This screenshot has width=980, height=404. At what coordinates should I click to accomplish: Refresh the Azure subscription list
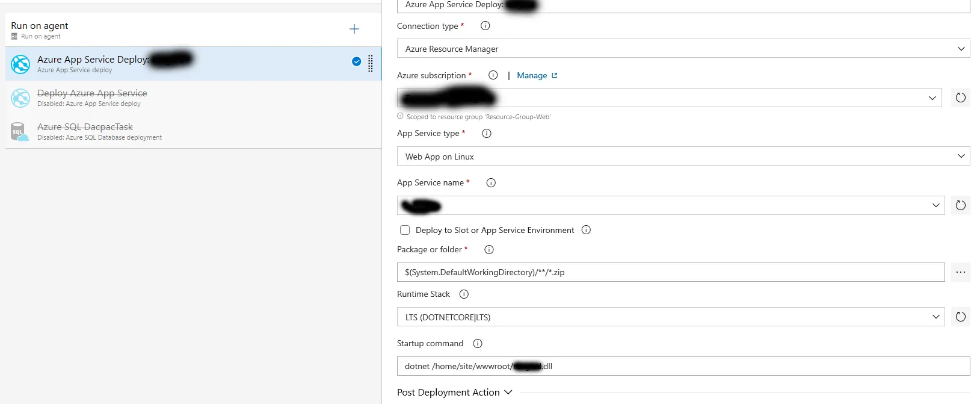tap(961, 98)
